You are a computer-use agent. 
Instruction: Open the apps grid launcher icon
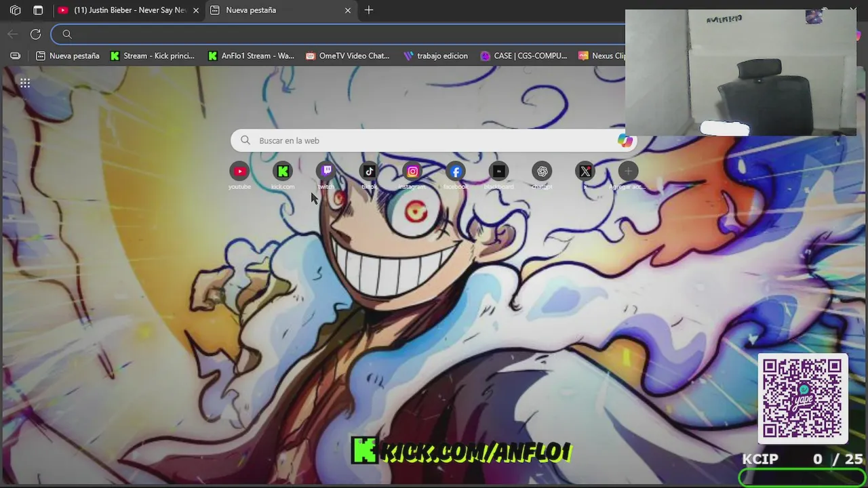pos(25,83)
